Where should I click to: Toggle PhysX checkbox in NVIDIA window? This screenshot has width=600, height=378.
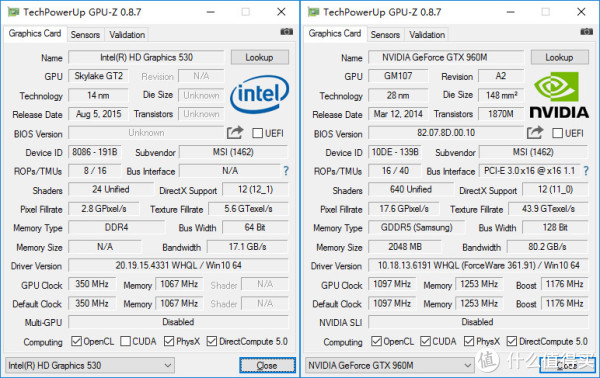pyautogui.click(x=469, y=341)
